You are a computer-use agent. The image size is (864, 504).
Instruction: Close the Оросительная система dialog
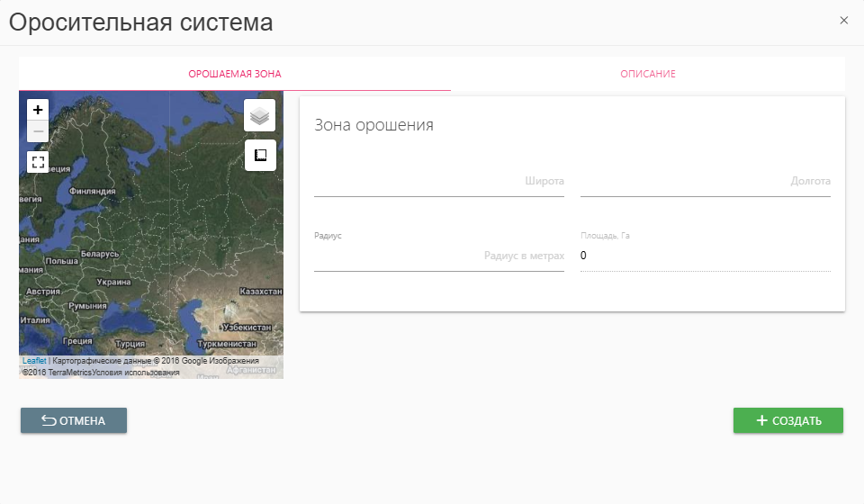843,21
